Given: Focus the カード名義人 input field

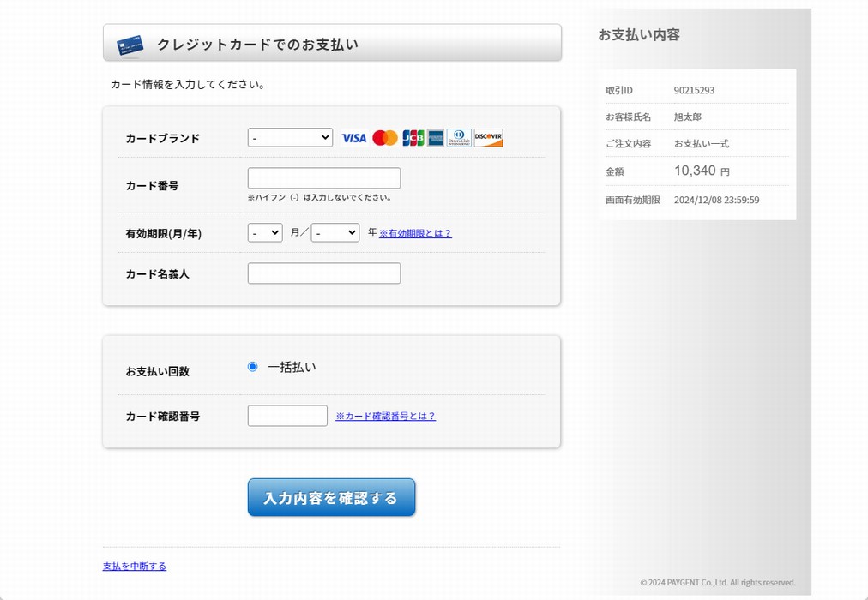Looking at the screenshot, I should pos(323,273).
